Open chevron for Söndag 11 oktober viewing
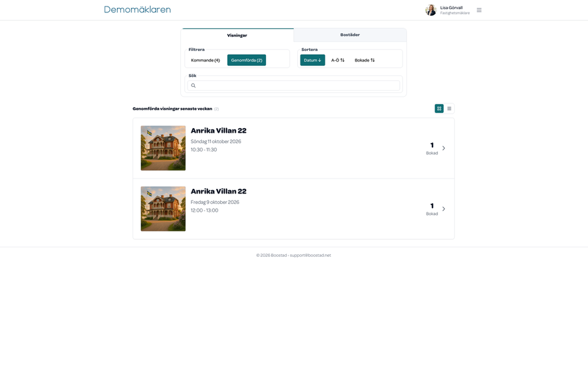The image size is (588, 368). coord(444,148)
